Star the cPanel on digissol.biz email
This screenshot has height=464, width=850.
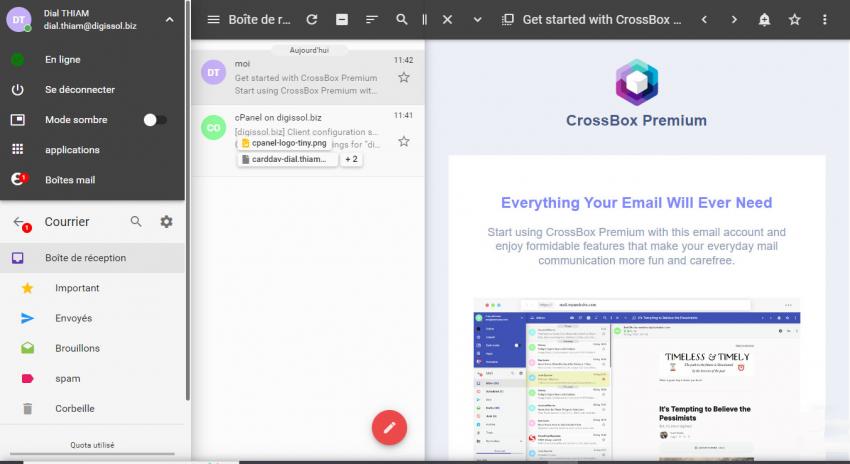point(404,142)
